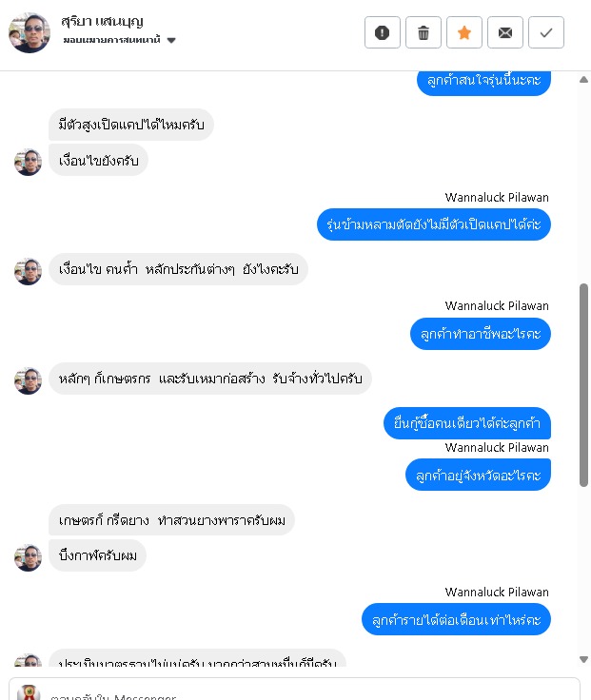Viewport: 591px width, 700px height.
Task: Click the ลูกค้าทำอาชีพอะไรคะ blue message bubble
Action: point(481,334)
